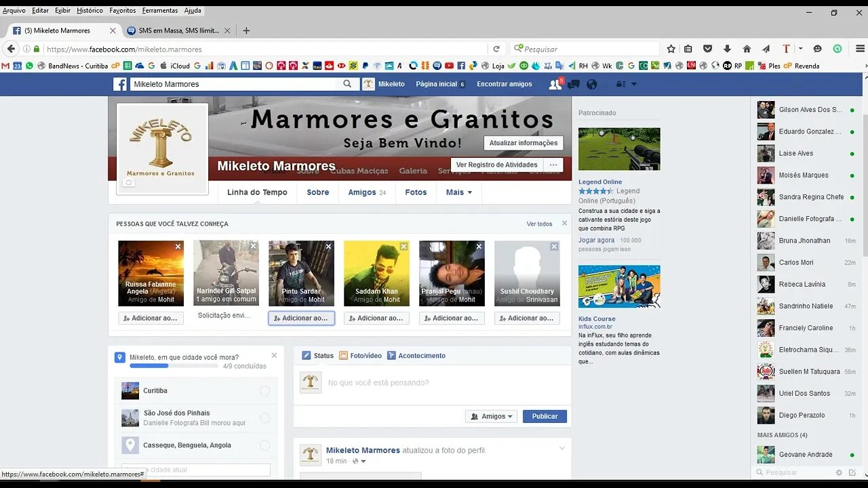Open the Firefox hamburger menu
The image size is (868, 488).
(860, 49)
